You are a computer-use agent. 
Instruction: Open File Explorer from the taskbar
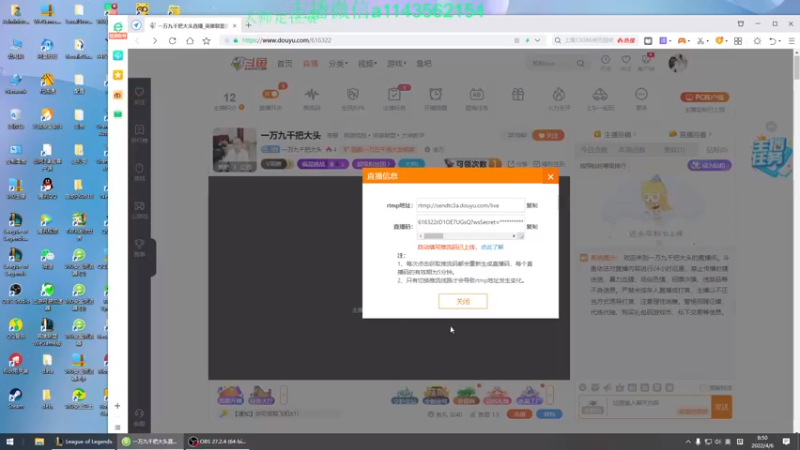click(39, 442)
